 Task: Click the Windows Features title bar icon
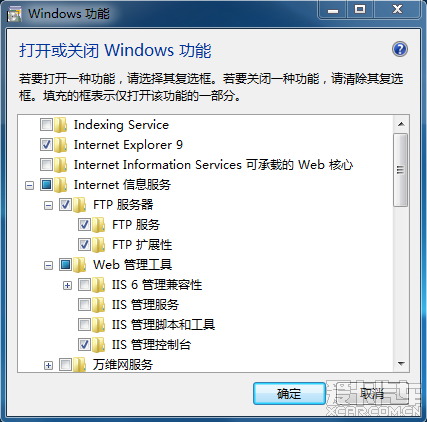14,14
